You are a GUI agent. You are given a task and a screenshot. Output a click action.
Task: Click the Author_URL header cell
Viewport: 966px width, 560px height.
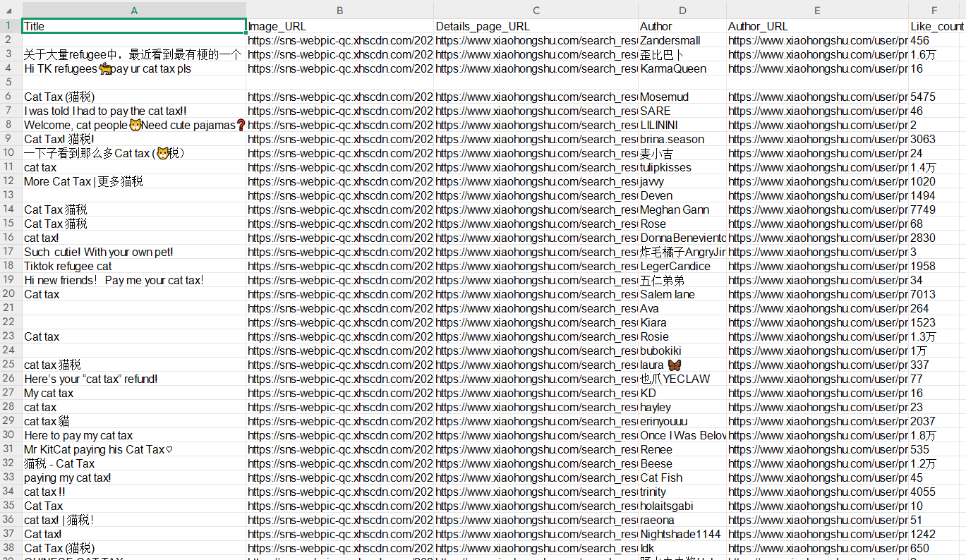click(x=817, y=26)
